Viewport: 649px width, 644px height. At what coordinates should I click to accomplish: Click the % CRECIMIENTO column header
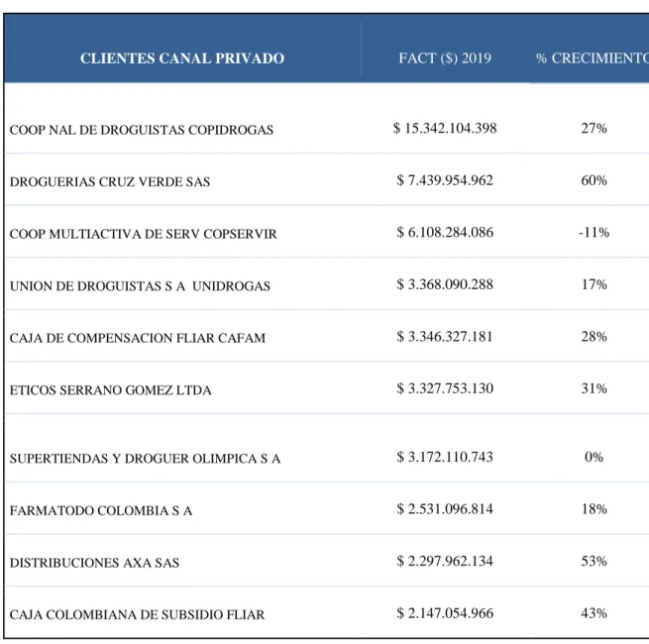click(x=593, y=58)
